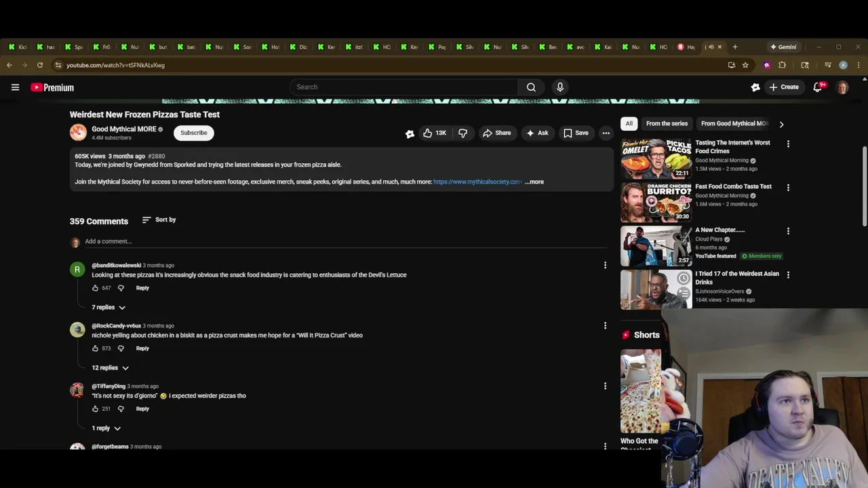Viewport: 868px width, 488px height.
Task: Go to YouTube Premium home logo
Action: point(52,87)
